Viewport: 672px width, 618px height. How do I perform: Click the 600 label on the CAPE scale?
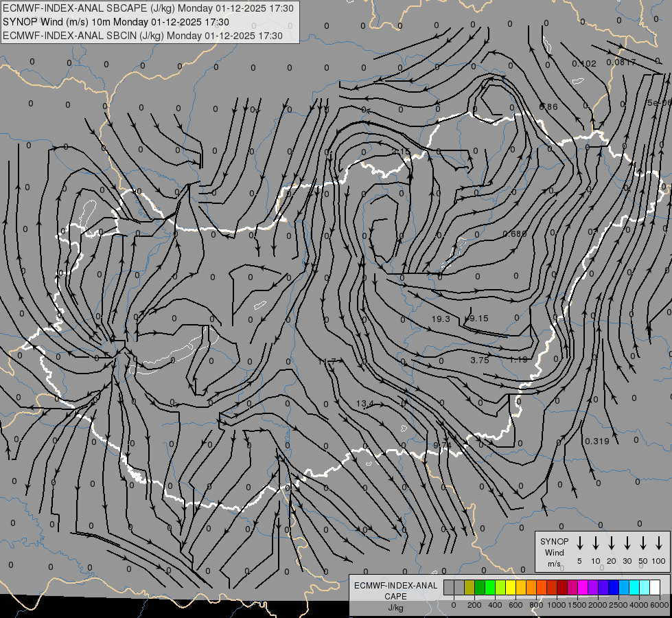[x=515, y=605]
